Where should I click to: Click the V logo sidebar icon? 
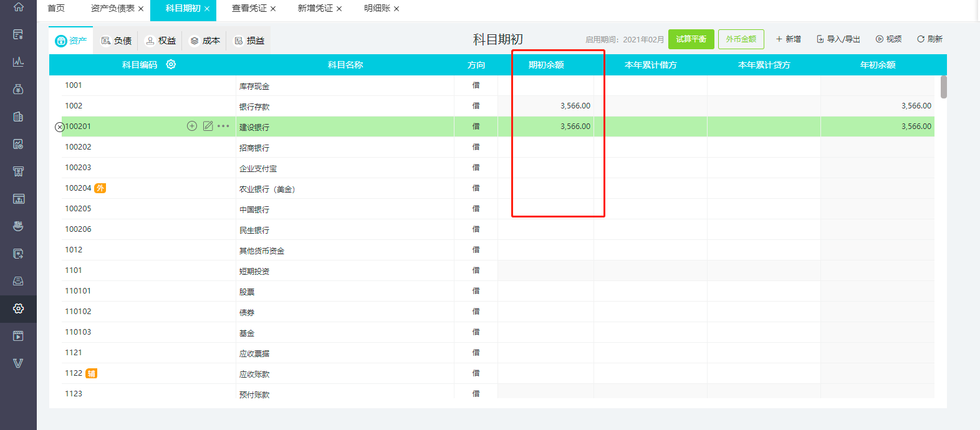[x=18, y=363]
